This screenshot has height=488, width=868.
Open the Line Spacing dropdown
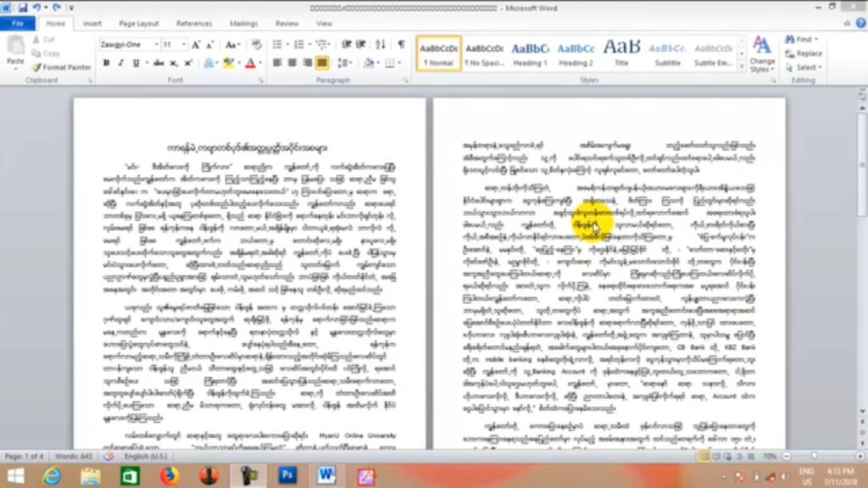click(x=344, y=63)
